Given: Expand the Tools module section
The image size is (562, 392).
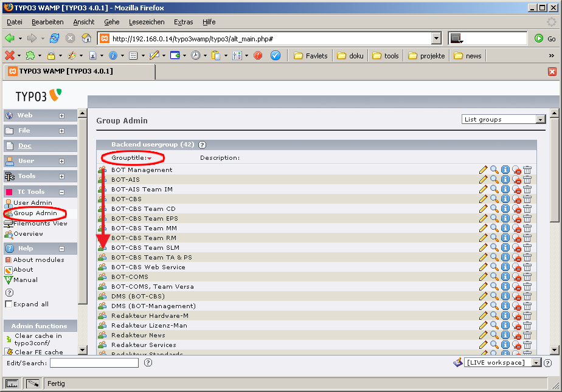Looking at the screenshot, I should coord(61,176).
